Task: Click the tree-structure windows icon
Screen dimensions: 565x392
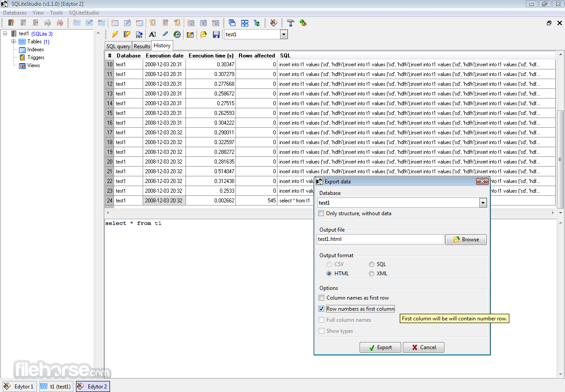Action: tap(257, 23)
